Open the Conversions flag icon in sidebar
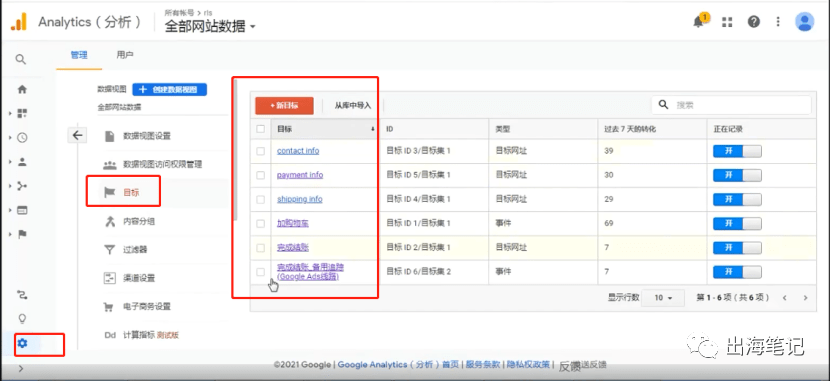Screen dimensions: 831x382 coord(22,234)
